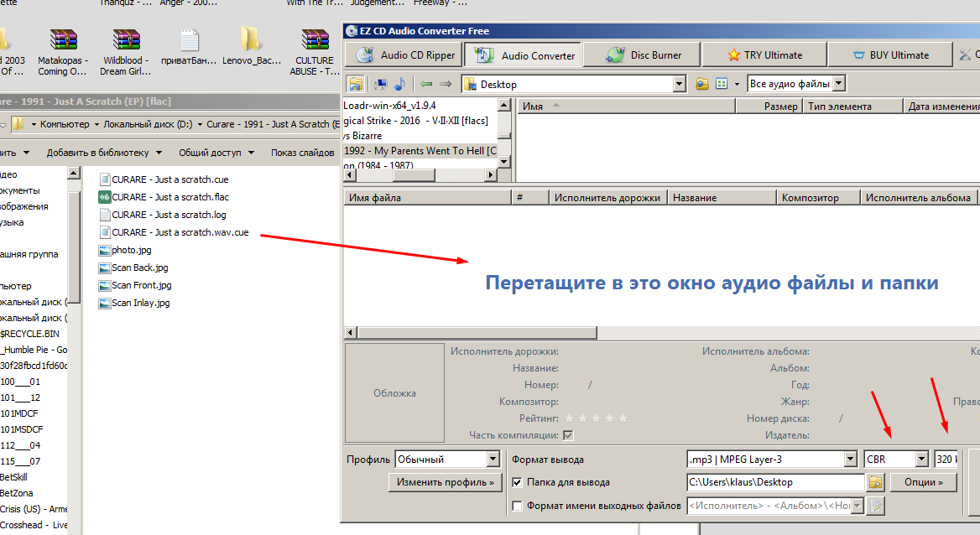Set rating with first star
This screenshot has height=535, width=980.
pyautogui.click(x=569, y=418)
